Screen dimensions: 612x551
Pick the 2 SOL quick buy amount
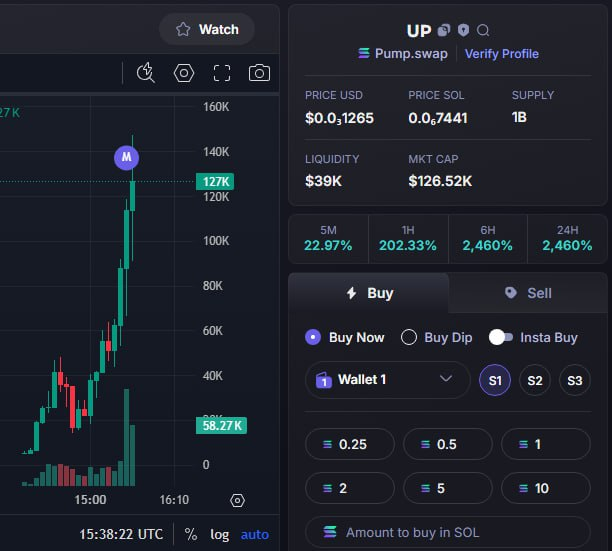tap(350, 488)
